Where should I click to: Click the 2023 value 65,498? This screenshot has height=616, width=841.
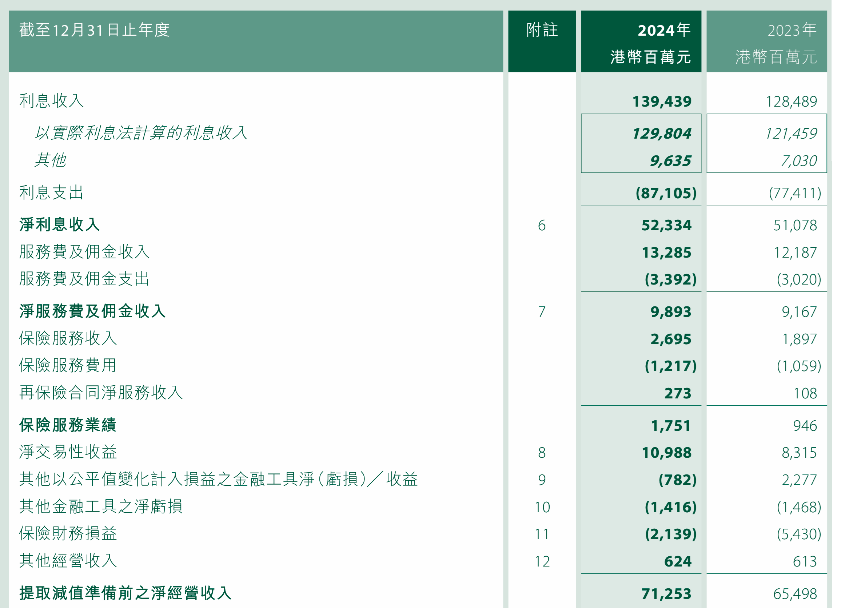(x=795, y=595)
